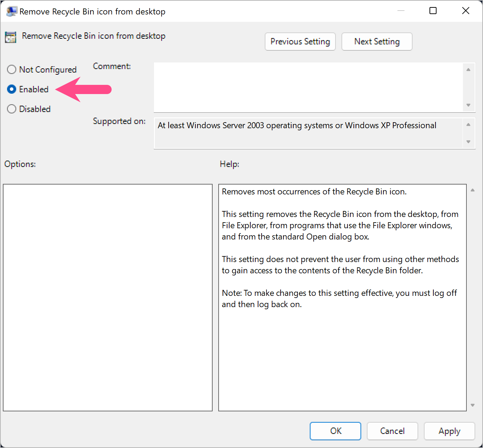Click 'Removes most occurrences of the Recycle Bin icon' text
This screenshot has width=483, height=448.
[x=314, y=192]
